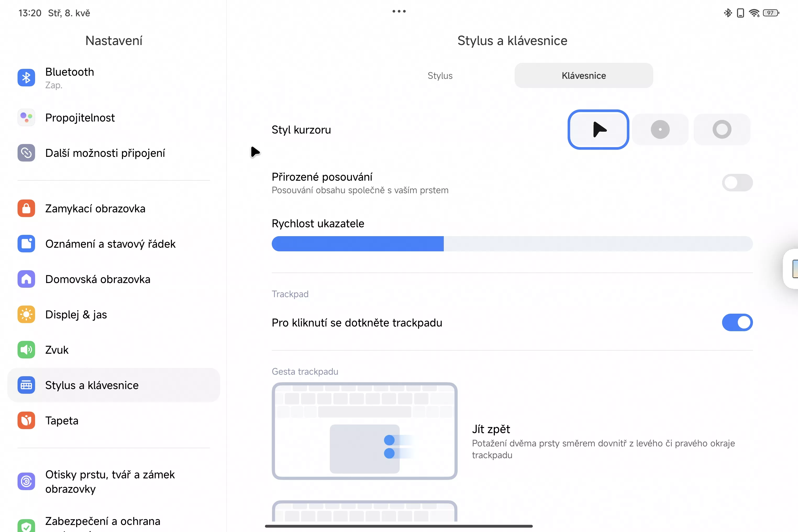This screenshot has height=532, width=798.
Task: Open Oznámení a stavový řádek icon
Action: tap(26, 243)
